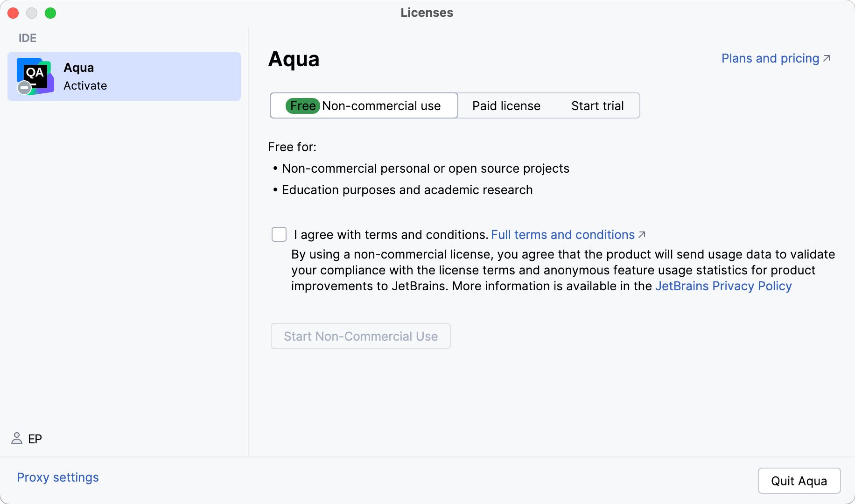
Task: Click Start Non-Commercial Use button
Action: pos(361,336)
